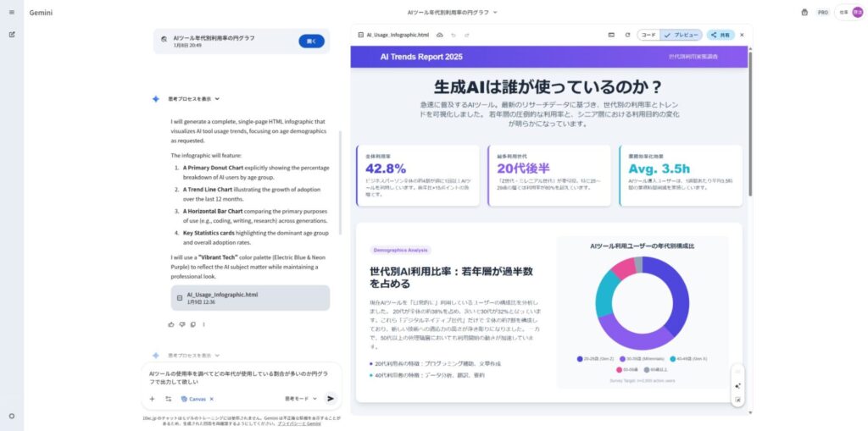Click the search icon on the chat card
Viewport: 868px width, 431px height.
164,39
